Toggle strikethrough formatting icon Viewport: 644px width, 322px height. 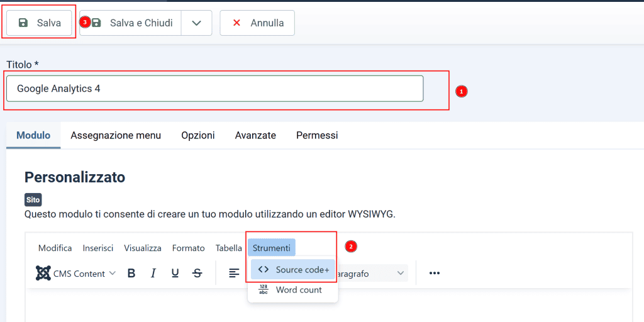pyautogui.click(x=197, y=273)
